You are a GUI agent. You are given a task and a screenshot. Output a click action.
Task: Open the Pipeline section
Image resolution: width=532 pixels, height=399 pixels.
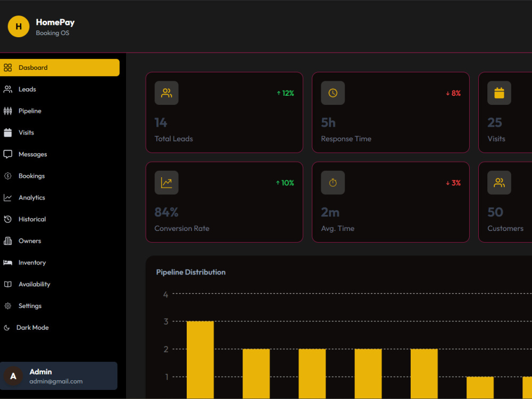[x=60, y=111]
